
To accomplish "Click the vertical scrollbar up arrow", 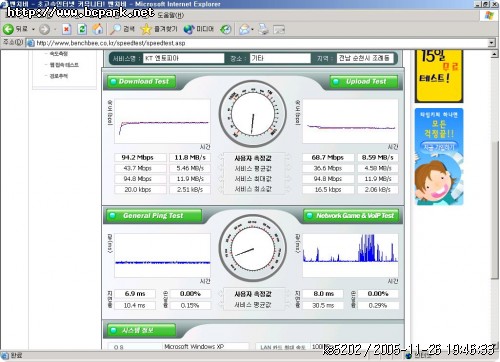I will [495, 54].
